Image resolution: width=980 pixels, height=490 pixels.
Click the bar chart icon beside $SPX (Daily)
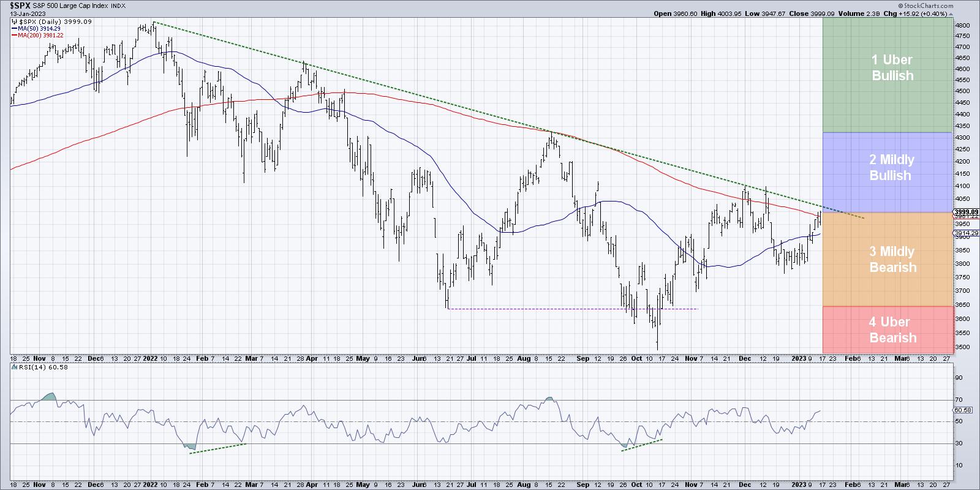tap(13, 21)
